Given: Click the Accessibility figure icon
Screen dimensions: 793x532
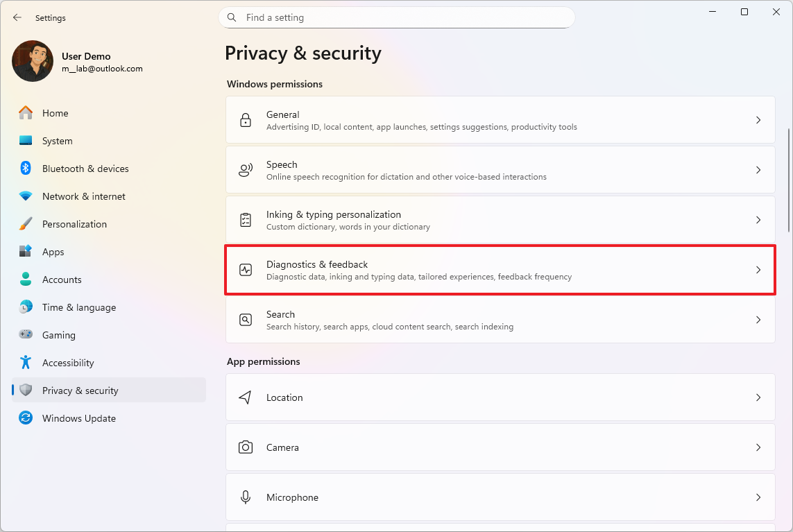Looking at the screenshot, I should point(26,363).
